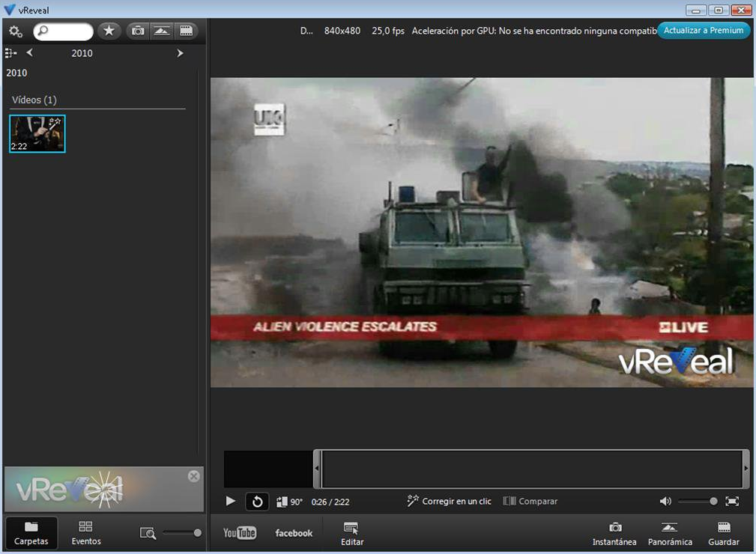Go to the next year arrow
The image size is (756, 554).
(180, 53)
